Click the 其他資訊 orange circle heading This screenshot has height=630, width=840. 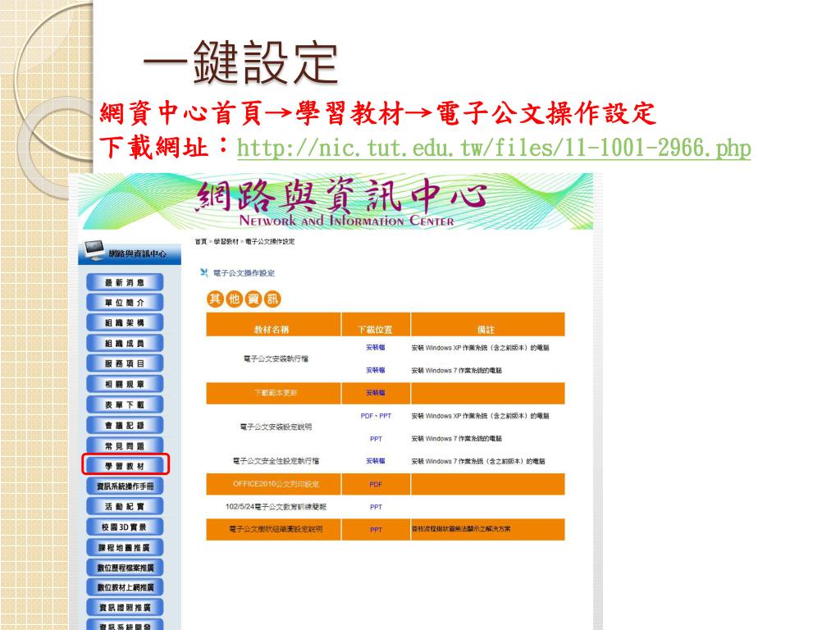244,299
